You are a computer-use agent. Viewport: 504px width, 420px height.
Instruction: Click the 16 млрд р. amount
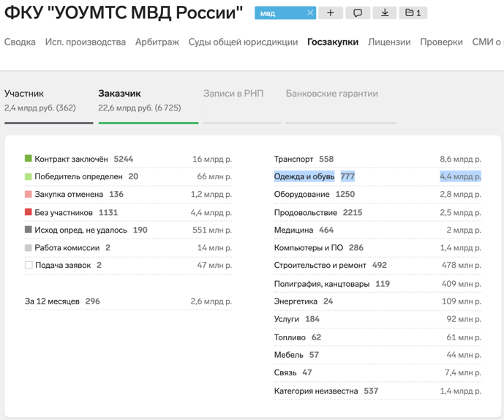click(x=212, y=159)
